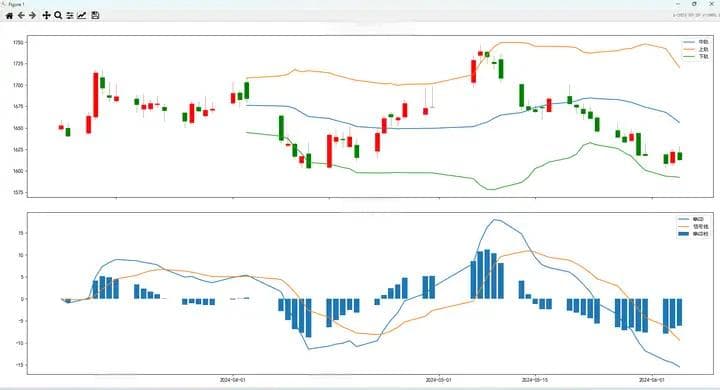The height and width of the screenshot is (390, 720).
Task: Click the MACD line legend entry
Action: point(693,219)
